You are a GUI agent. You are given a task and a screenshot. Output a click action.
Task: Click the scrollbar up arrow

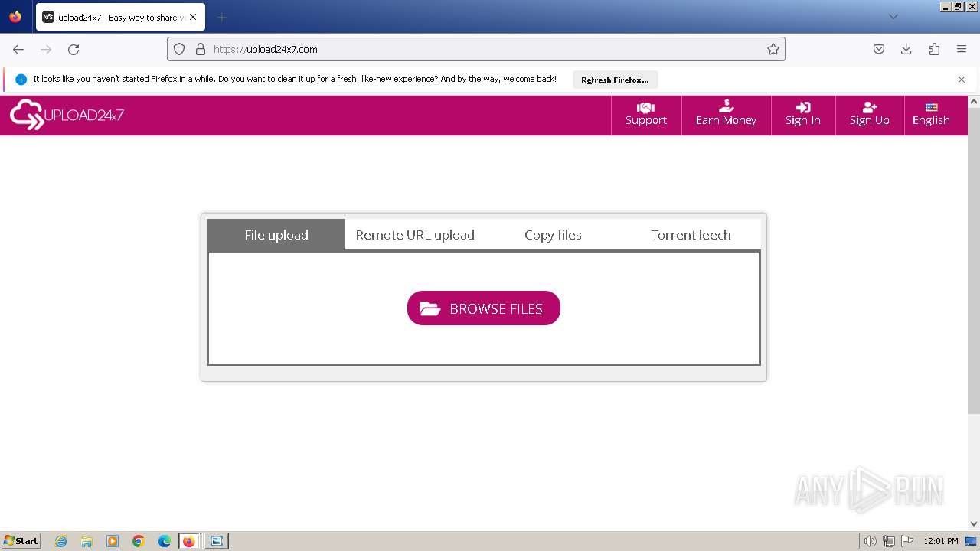click(974, 101)
